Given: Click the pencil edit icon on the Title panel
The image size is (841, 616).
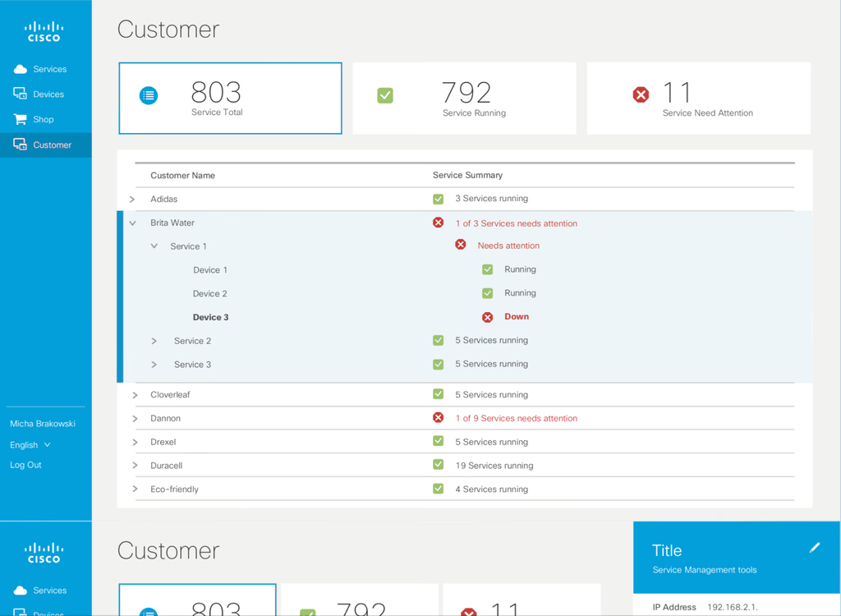Looking at the screenshot, I should pyautogui.click(x=815, y=547).
